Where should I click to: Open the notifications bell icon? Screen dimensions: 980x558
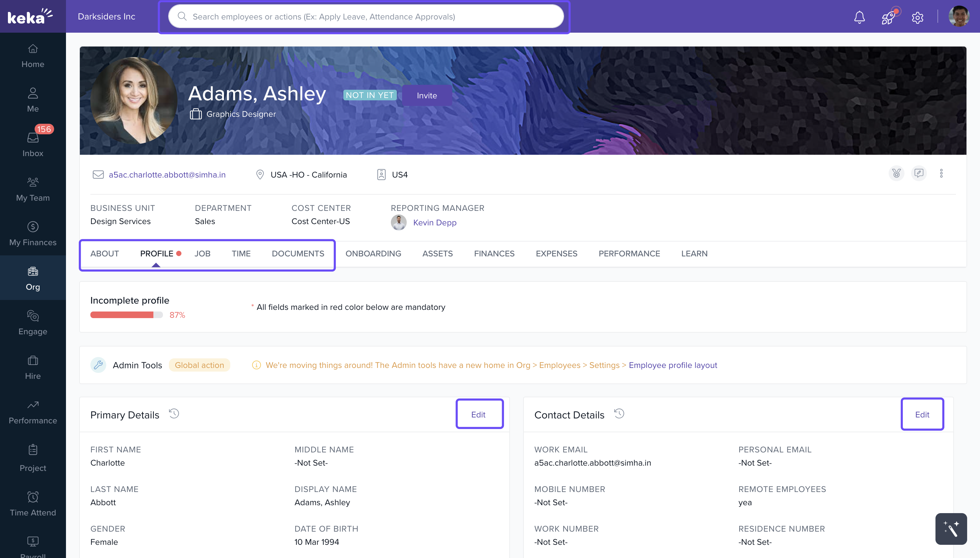(859, 17)
